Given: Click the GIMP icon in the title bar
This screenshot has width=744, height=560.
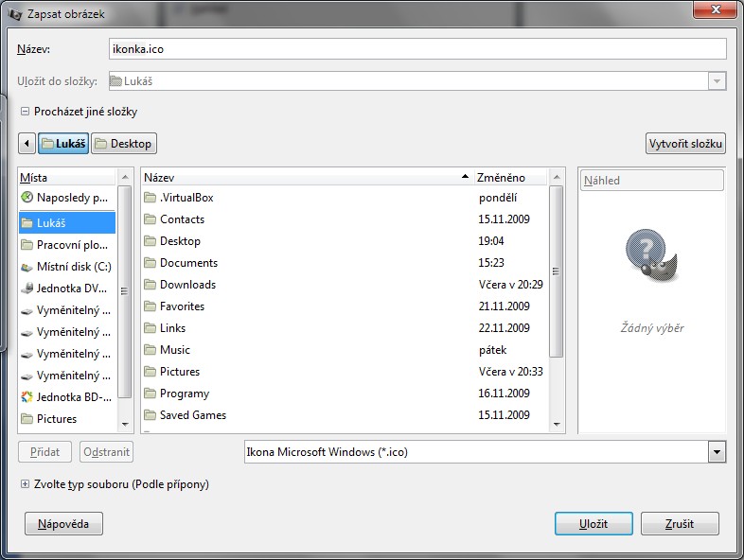Looking at the screenshot, I should point(15,14).
